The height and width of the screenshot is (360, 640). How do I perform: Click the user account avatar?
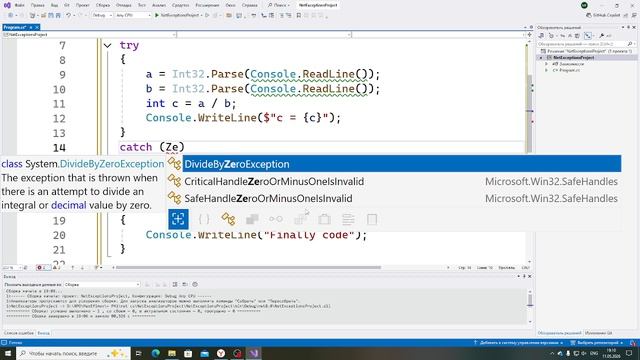pyautogui.click(x=584, y=5)
